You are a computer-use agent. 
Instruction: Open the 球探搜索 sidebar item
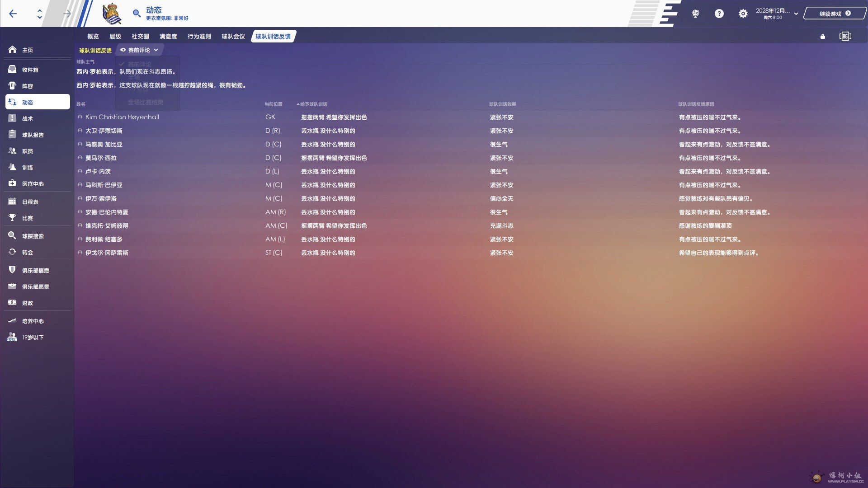tap(33, 236)
